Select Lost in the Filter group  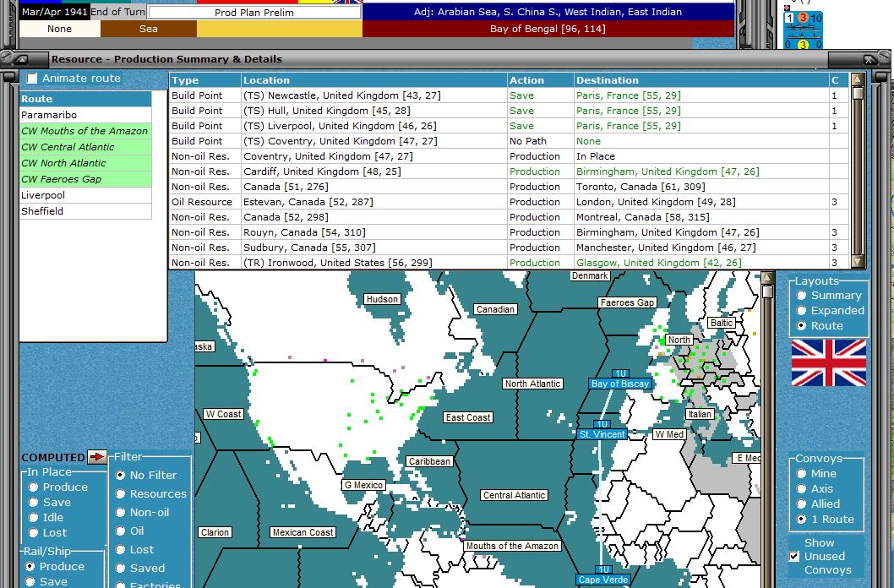(x=120, y=549)
